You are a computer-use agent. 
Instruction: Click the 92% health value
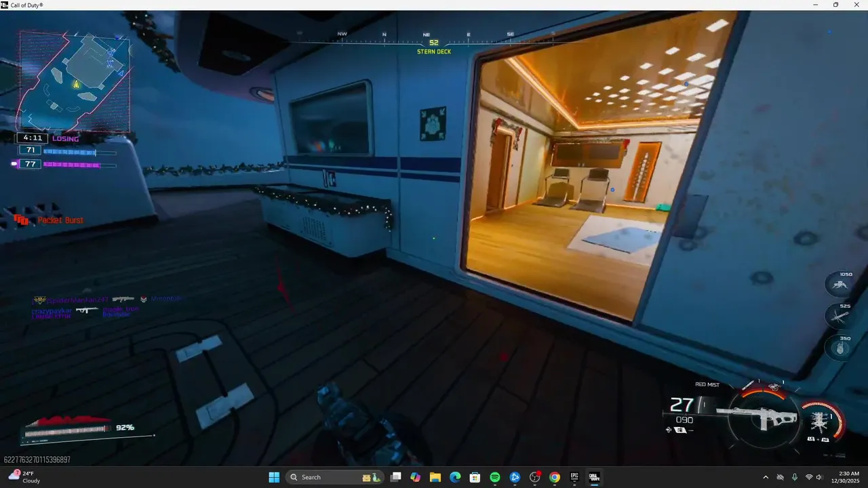pos(125,428)
